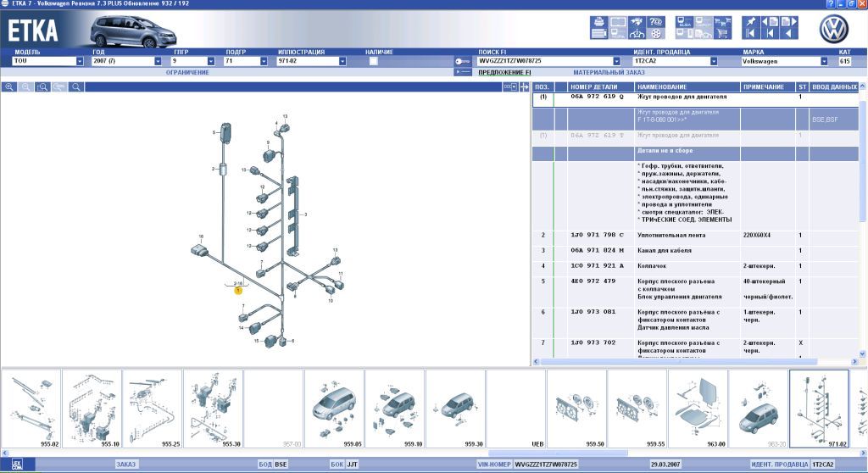Open thumbnail 959-50 fan illustration
Viewport: 868px width, 473px height.
click(x=576, y=409)
